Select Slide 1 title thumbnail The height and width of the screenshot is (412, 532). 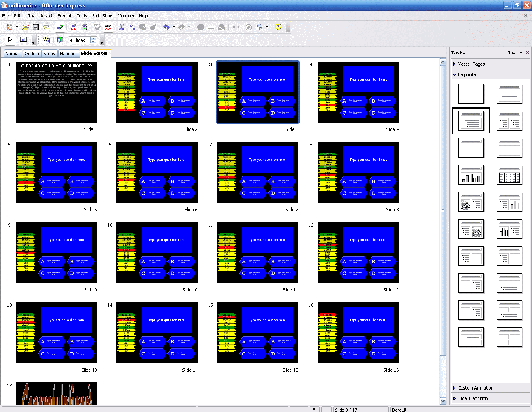[x=57, y=92]
